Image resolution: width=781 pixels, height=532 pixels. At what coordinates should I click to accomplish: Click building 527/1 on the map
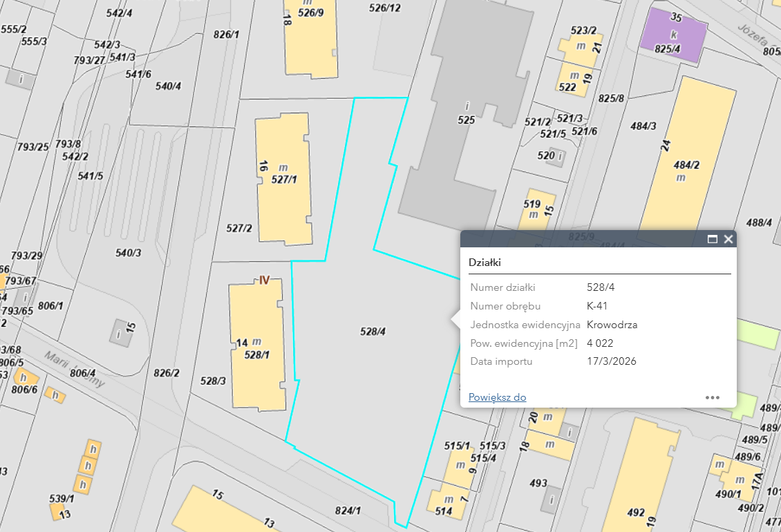[283, 180]
